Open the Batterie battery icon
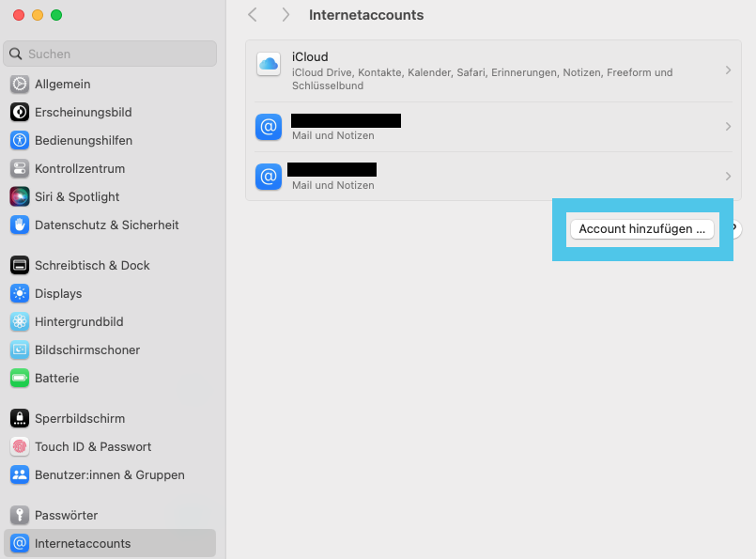The width and height of the screenshot is (756, 559). pyautogui.click(x=20, y=378)
